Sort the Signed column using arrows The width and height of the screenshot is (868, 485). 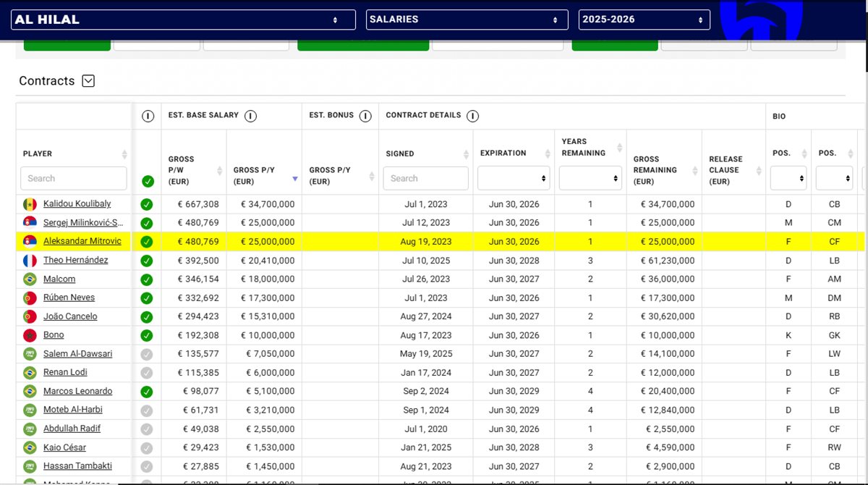coord(466,154)
